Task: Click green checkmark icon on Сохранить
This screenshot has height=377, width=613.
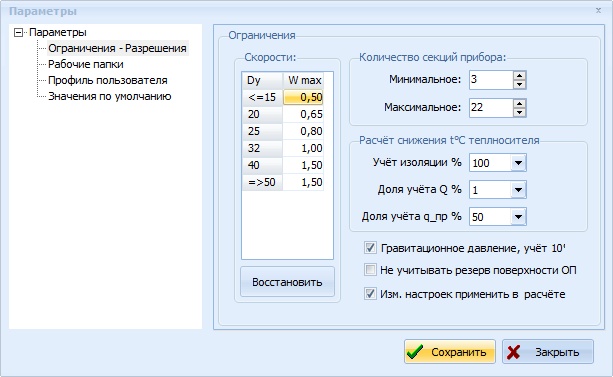Action: pyautogui.click(x=415, y=352)
